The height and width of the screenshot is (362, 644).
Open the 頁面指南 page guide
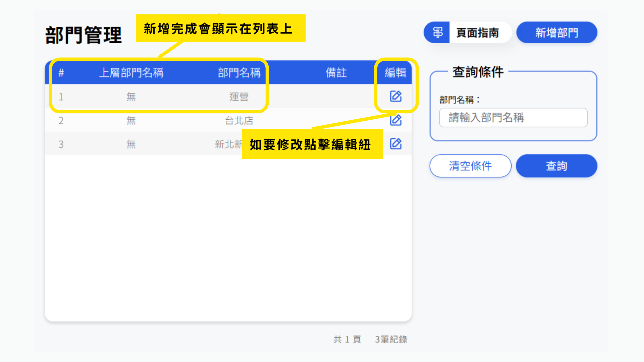pos(477,33)
